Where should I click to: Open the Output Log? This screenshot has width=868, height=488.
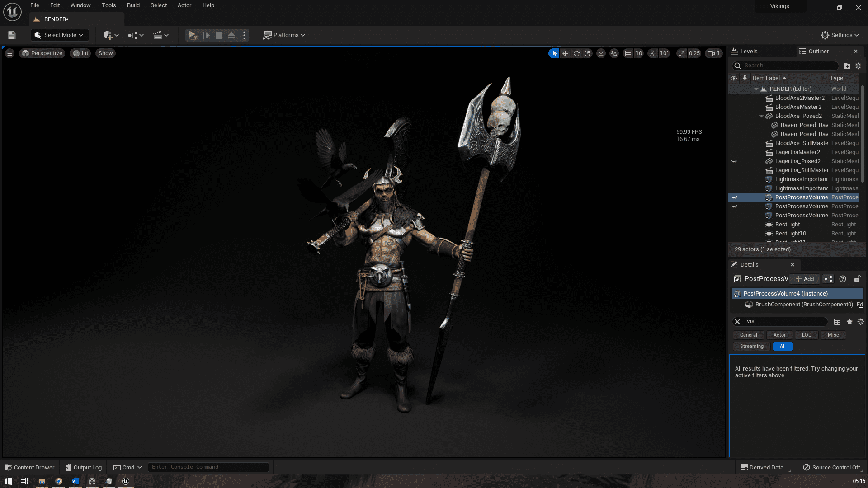click(84, 468)
